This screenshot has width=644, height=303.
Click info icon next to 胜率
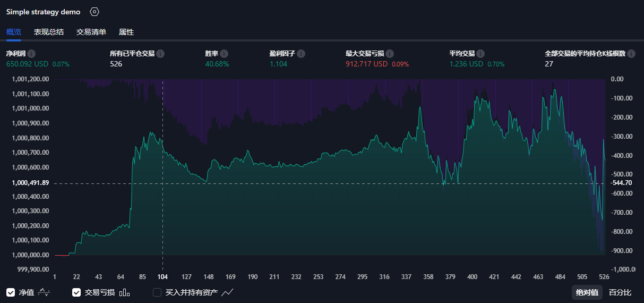coord(224,54)
